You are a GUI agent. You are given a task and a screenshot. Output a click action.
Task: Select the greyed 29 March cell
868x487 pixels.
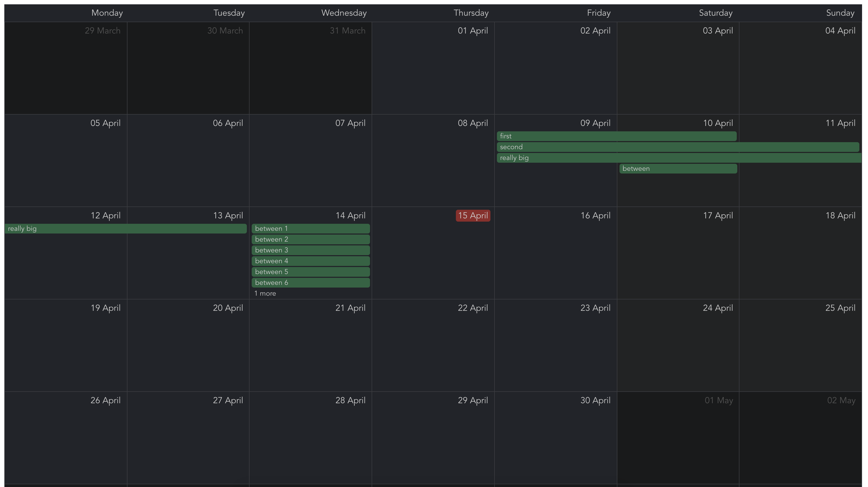tap(66, 71)
